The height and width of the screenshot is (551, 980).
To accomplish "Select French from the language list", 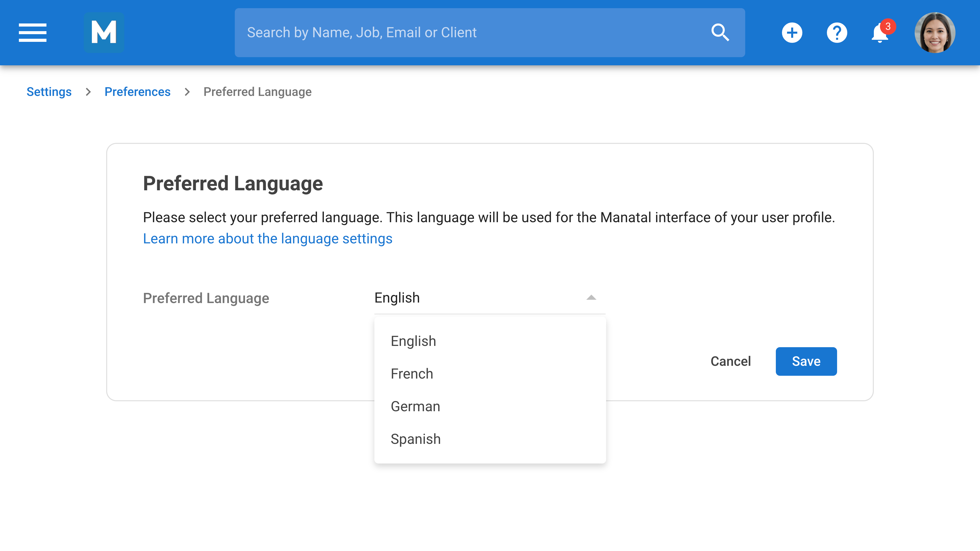I will (x=412, y=374).
